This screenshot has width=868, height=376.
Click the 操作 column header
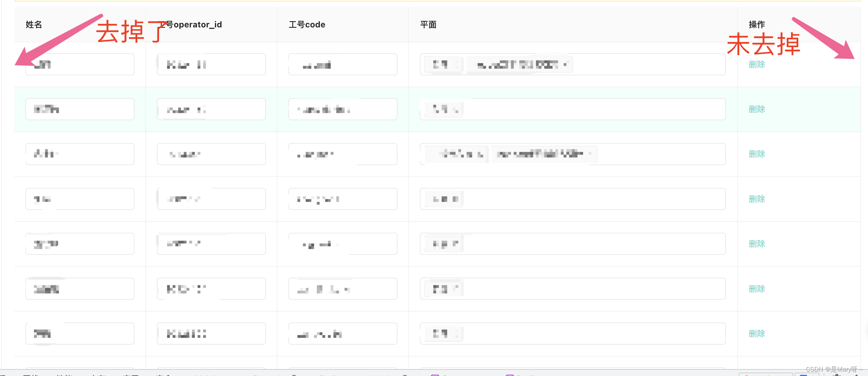coord(757,25)
